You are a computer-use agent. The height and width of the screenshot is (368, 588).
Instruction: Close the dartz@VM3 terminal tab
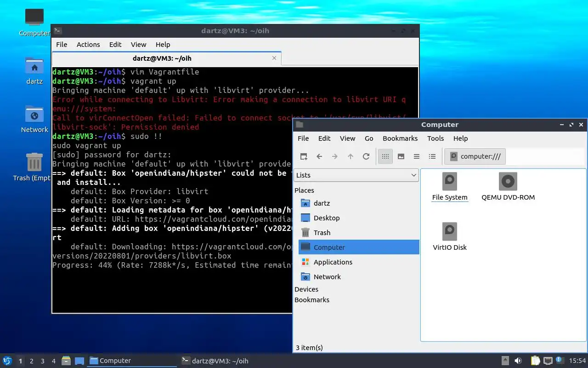coord(274,58)
